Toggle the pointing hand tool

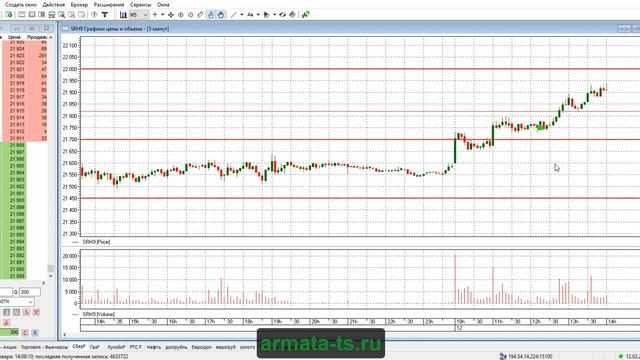point(211,15)
